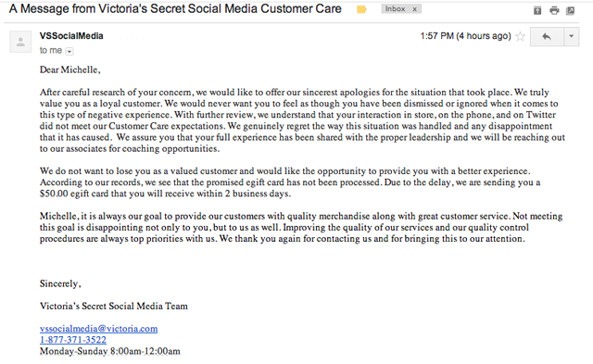The image size is (593, 364).
Task: Open the More options dropdown next to Reply
Action: [572, 37]
